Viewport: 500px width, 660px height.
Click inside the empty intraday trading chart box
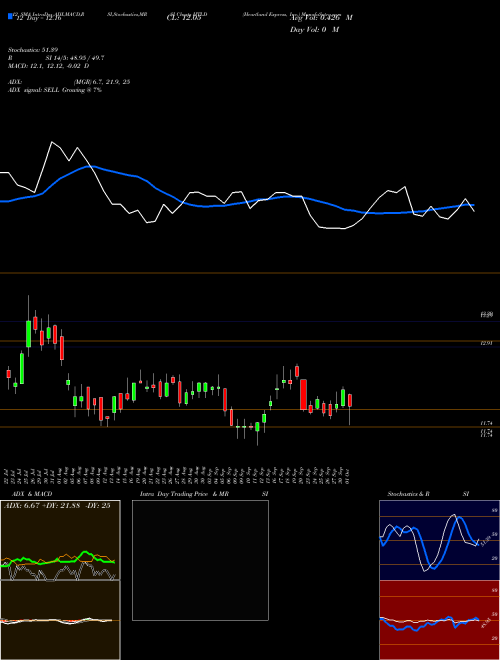200,560
